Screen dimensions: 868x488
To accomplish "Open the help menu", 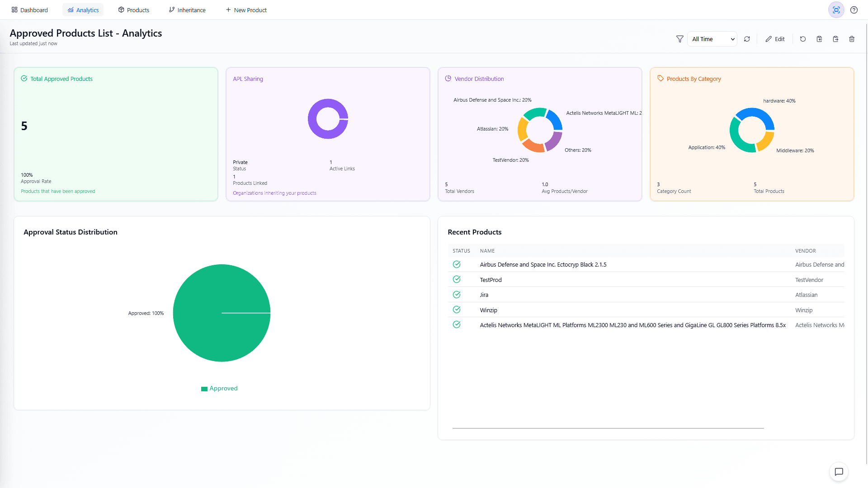I will click(854, 9).
